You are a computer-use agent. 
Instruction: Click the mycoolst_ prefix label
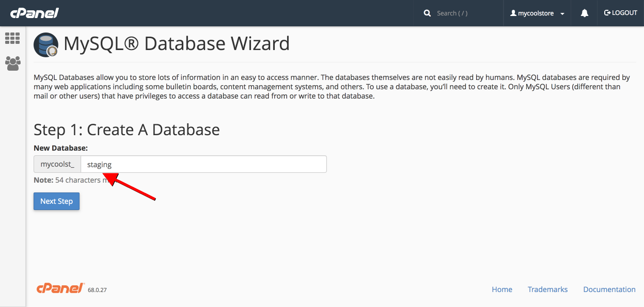[57, 165]
